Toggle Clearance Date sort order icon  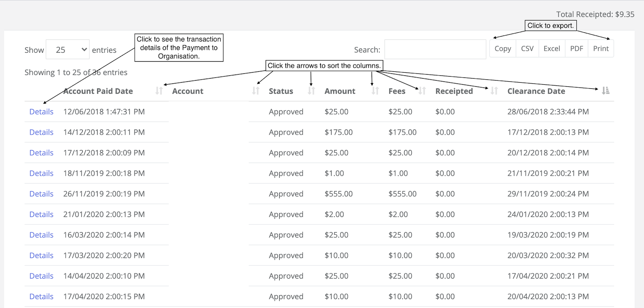click(x=605, y=91)
